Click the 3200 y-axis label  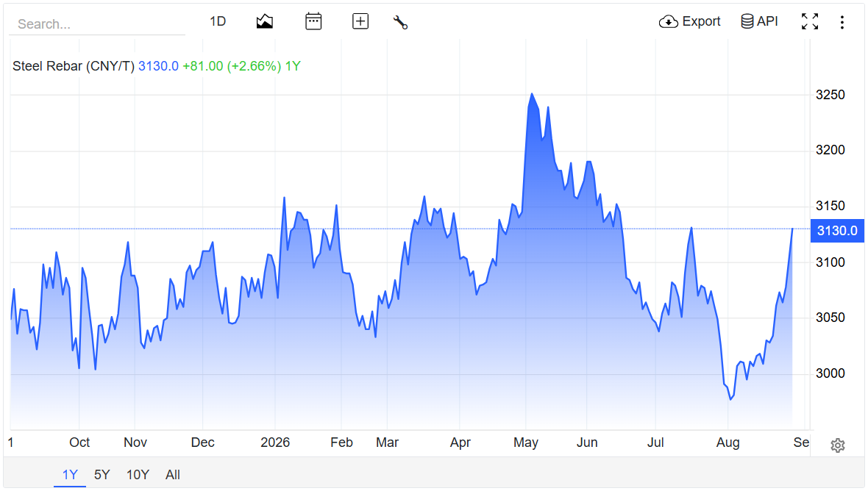(x=830, y=150)
